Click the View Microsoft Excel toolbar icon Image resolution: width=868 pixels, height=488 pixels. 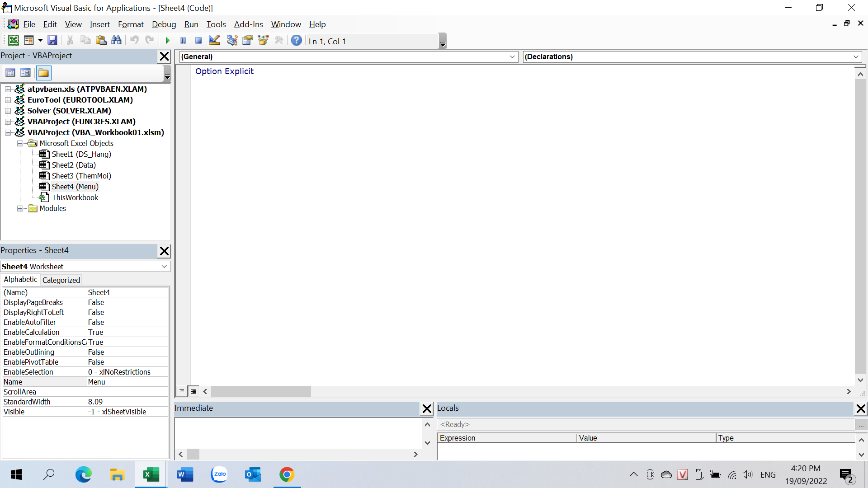[14, 41]
